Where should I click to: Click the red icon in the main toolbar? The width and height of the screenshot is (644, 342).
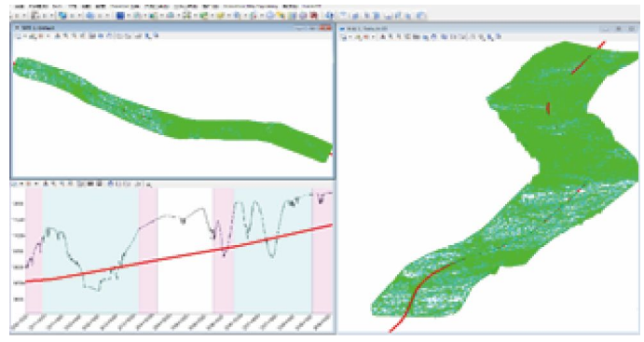point(313,16)
